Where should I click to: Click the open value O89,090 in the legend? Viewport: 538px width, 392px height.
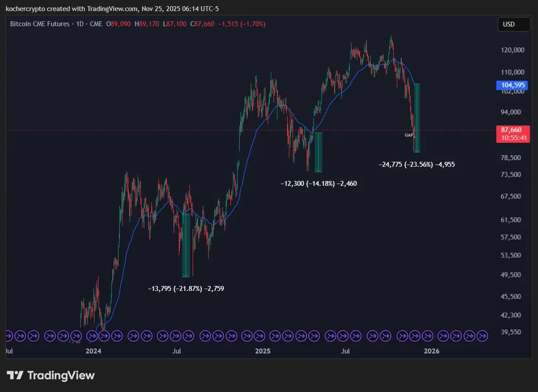(118, 24)
